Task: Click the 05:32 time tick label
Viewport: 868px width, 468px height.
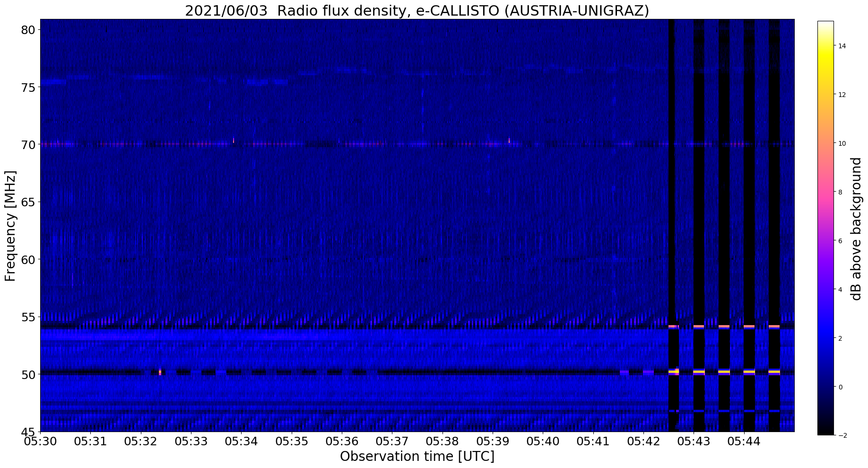Action: coord(141,442)
